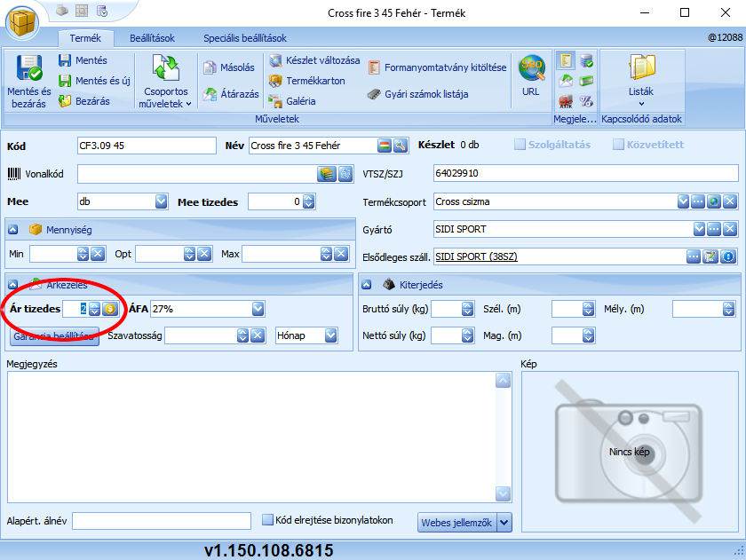746x560 pixels.
Task: Enable the Szolgáltatás checkbox
Action: click(x=521, y=145)
